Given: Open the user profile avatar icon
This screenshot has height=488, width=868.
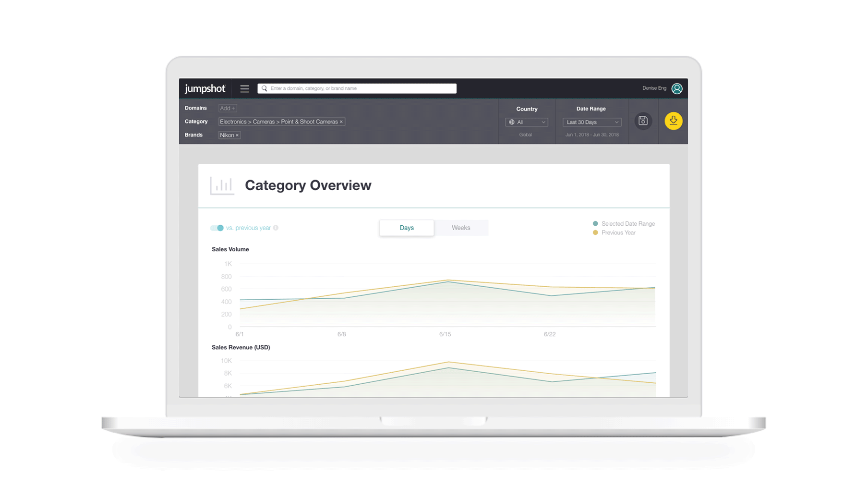Looking at the screenshot, I should pyautogui.click(x=677, y=88).
